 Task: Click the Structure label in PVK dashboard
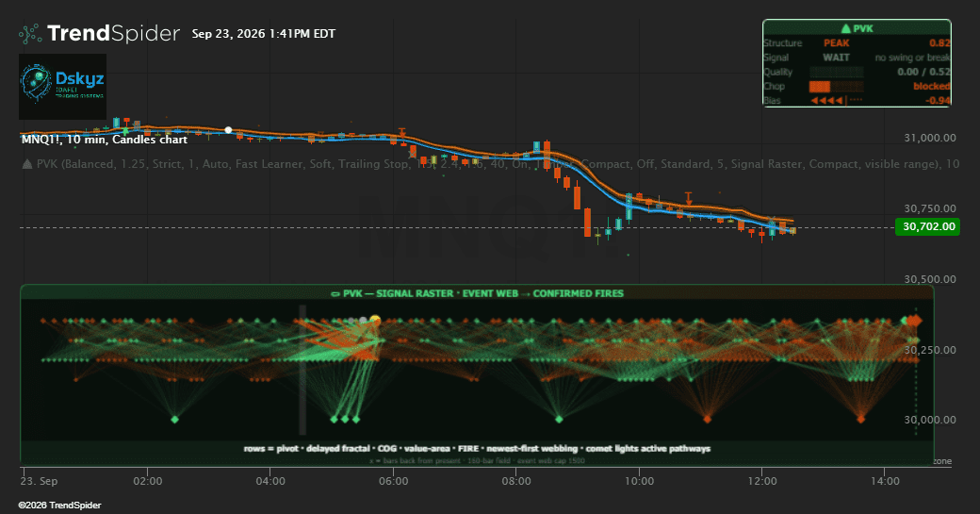coord(782,43)
